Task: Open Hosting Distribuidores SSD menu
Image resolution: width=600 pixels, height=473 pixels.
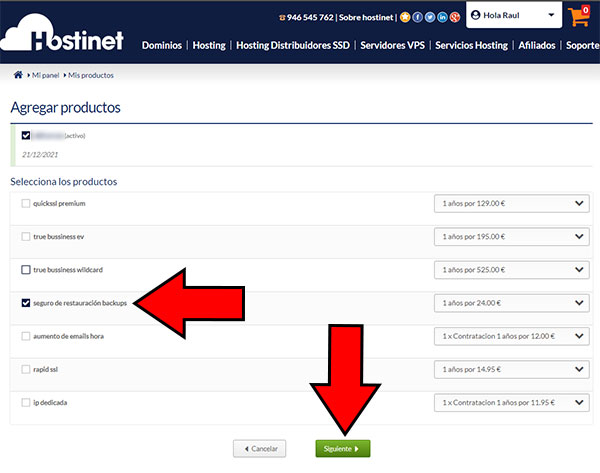Action: click(293, 45)
